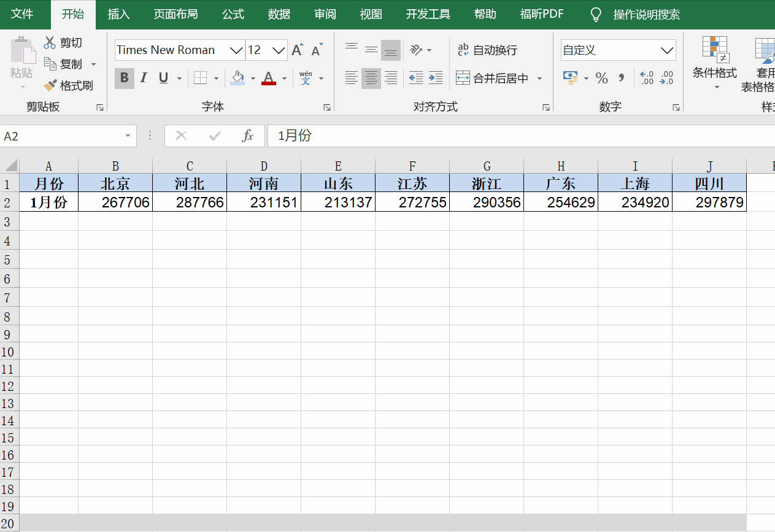Expand the underline style arrow
The image size is (775, 532).
tap(179, 79)
